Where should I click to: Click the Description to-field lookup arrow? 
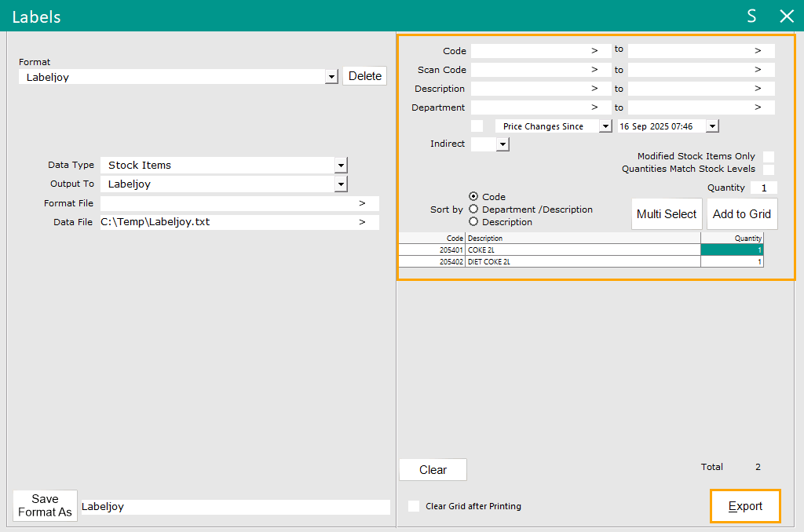[x=758, y=89]
